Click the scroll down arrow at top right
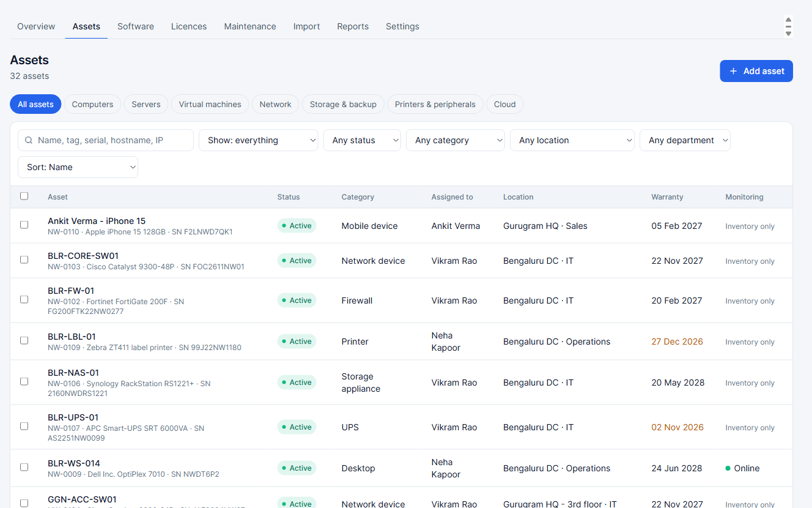 point(788,34)
